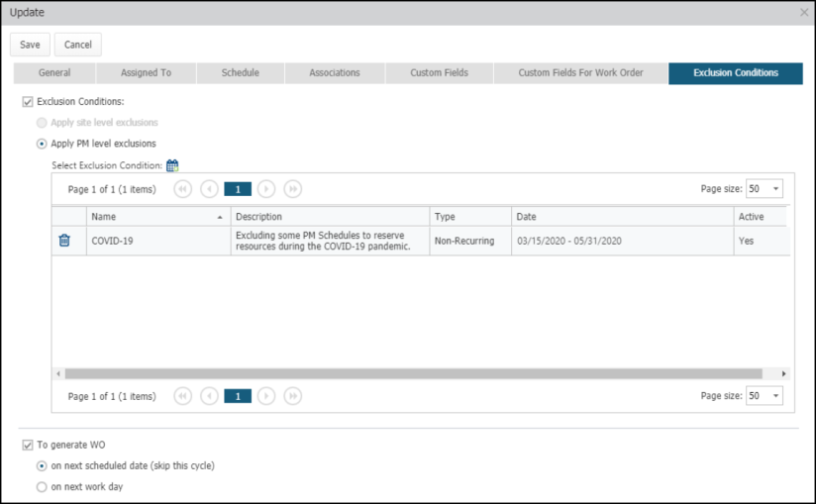
Task: Switch to the General tab
Action: (x=54, y=73)
